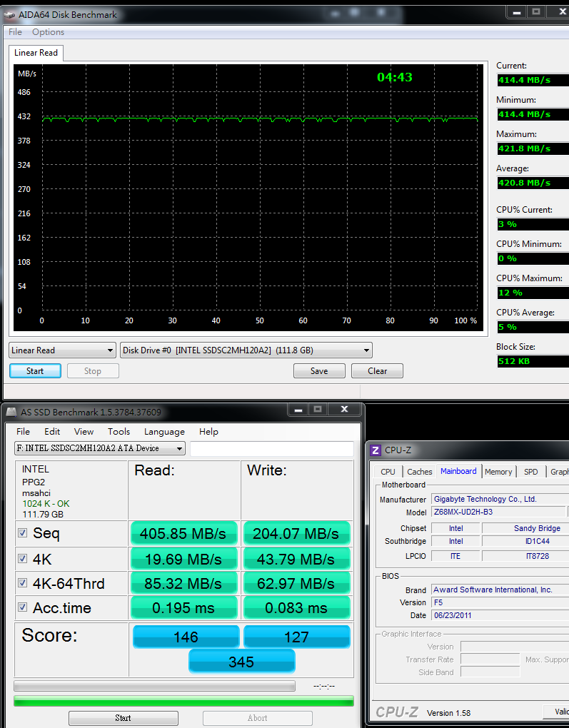The height and width of the screenshot is (728, 569).
Task: Click AIDA64 Start button
Action: [35, 371]
